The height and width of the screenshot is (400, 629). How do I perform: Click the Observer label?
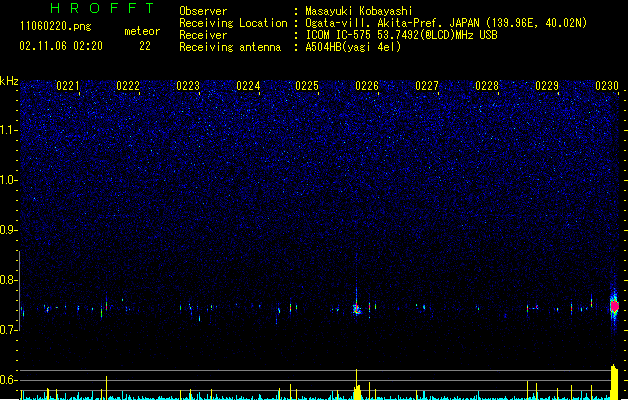pos(203,11)
